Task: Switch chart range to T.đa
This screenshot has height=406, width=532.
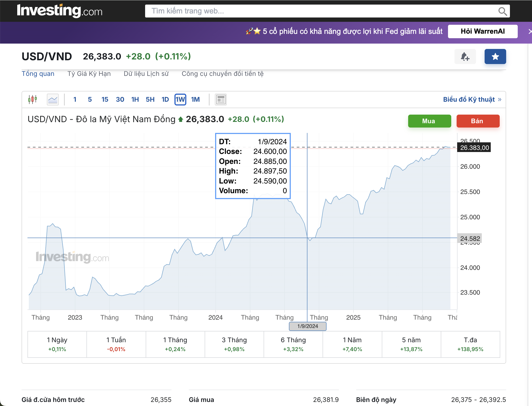Action: click(470, 344)
